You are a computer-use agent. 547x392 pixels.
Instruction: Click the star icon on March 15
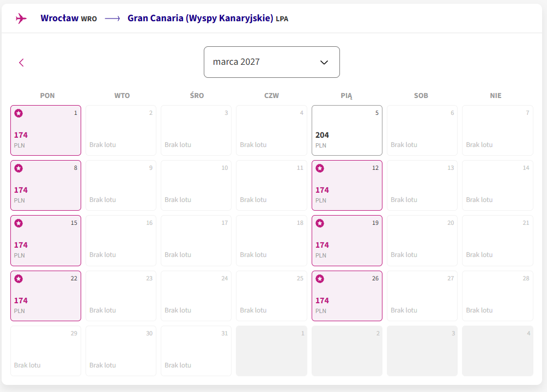coord(19,223)
